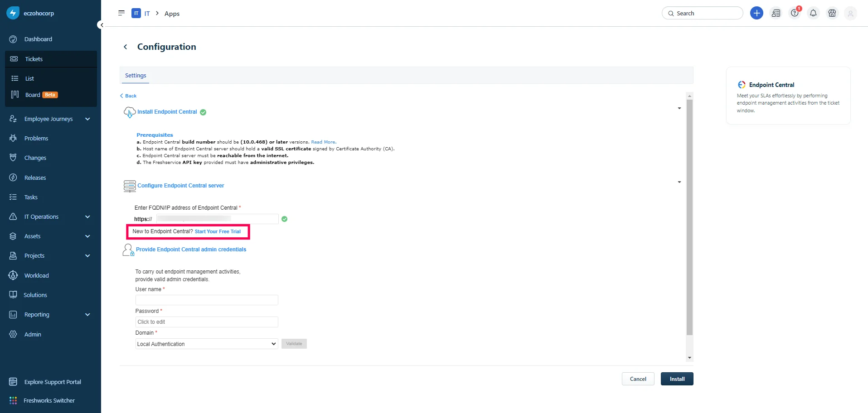Viewport: 868px width, 413px height.
Task: Click the scrollbar up arrow
Action: click(x=689, y=96)
